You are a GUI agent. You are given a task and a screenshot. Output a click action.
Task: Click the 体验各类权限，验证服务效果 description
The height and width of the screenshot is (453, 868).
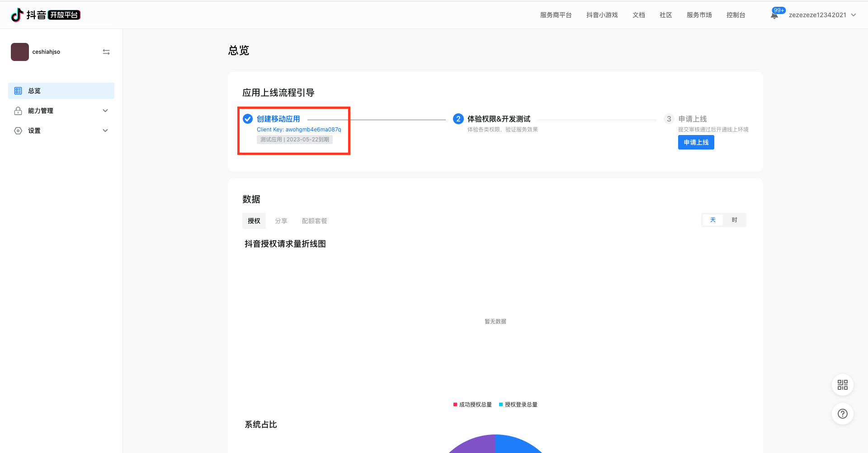point(503,130)
